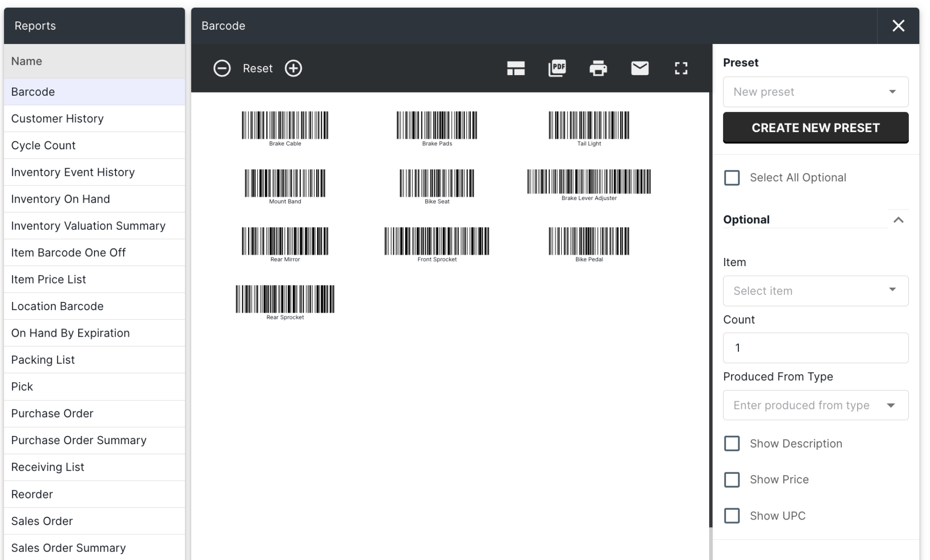
Task: Collapse the Optional section chevron
Action: (x=898, y=220)
